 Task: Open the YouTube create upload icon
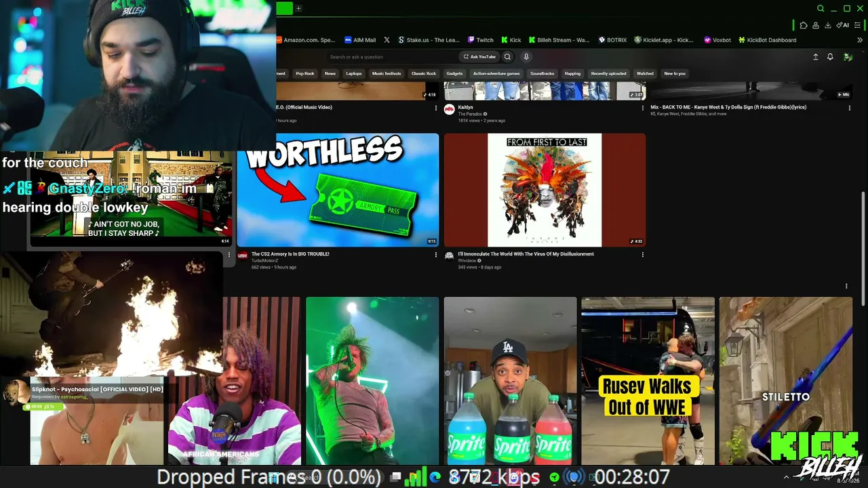815,57
